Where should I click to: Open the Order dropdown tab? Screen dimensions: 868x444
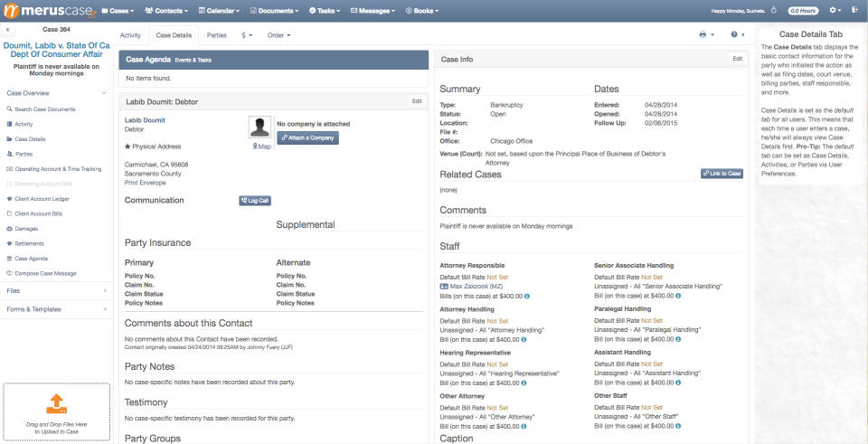pos(278,35)
